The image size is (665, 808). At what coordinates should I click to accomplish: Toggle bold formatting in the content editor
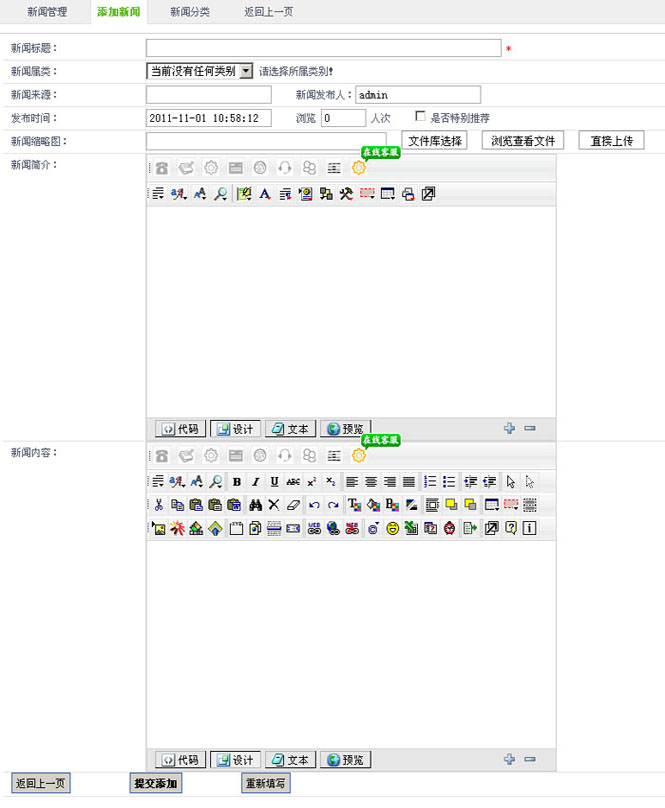237,481
